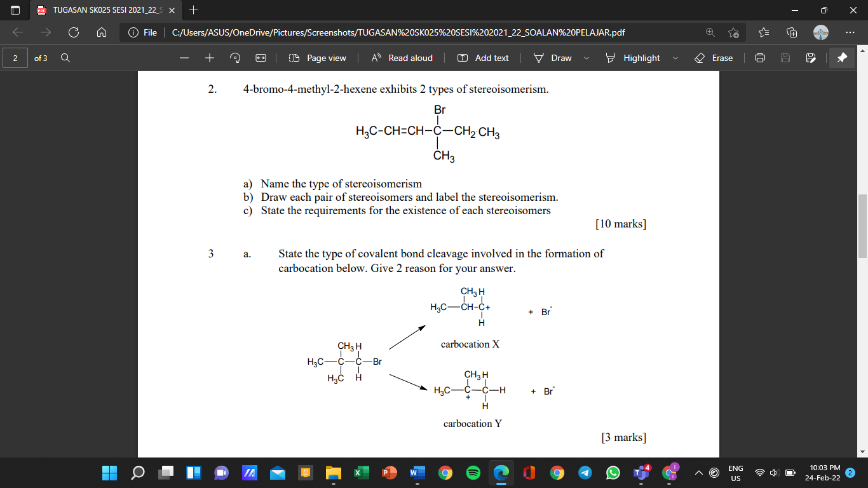Zoom magnifier icon in address bar
This screenshot has width=868, height=488.
click(x=710, y=32)
